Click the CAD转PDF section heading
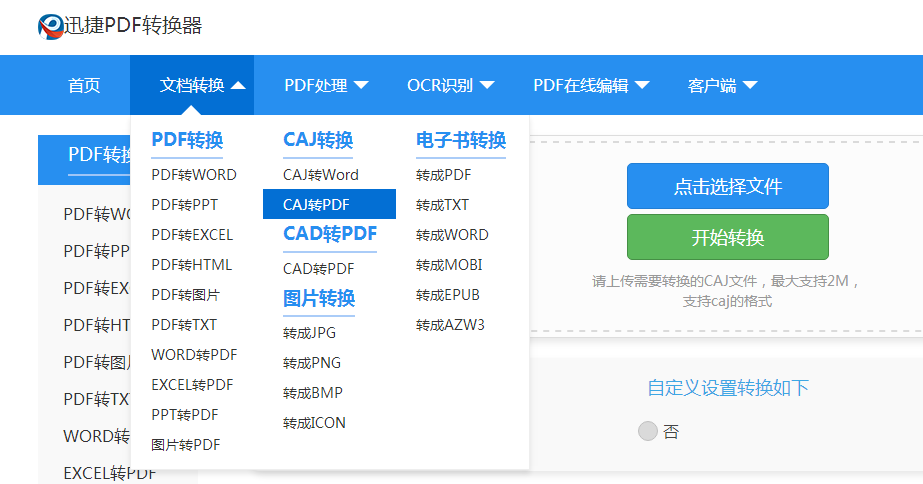This screenshot has height=484, width=923. [x=330, y=234]
